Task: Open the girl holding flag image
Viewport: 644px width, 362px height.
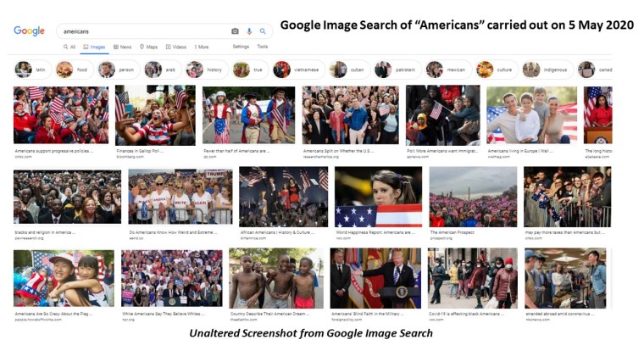Action: tap(378, 197)
